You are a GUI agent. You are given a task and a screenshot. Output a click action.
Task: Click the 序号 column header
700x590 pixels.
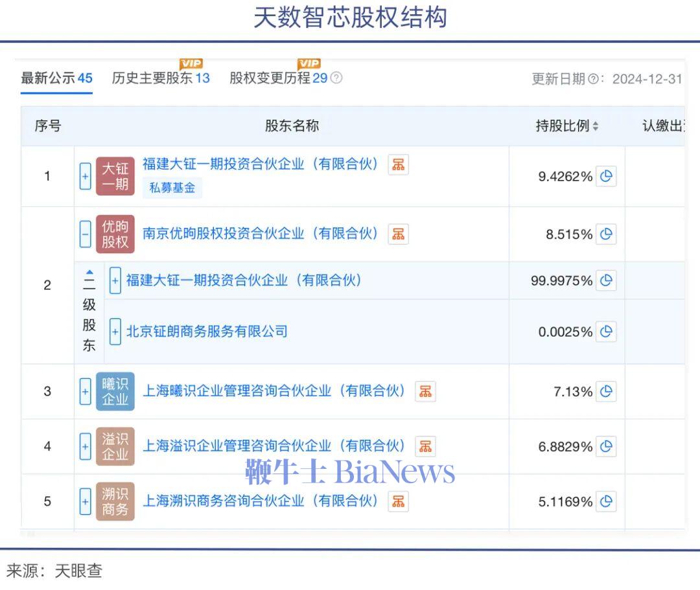[x=48, y=126]
